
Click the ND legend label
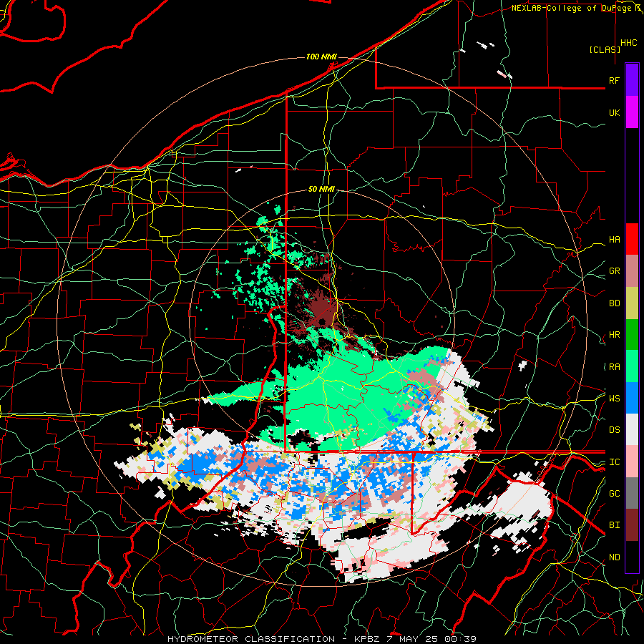(x=614, y=557)
